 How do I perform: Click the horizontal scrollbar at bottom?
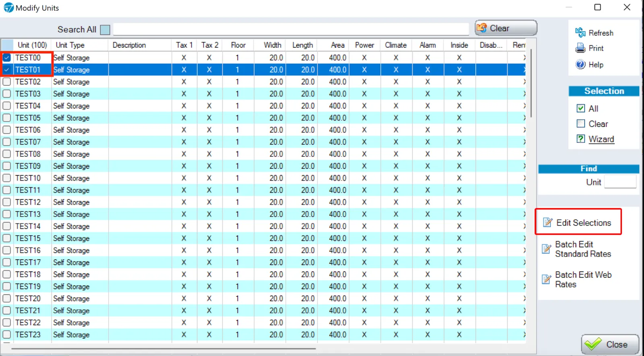[163, 348]
